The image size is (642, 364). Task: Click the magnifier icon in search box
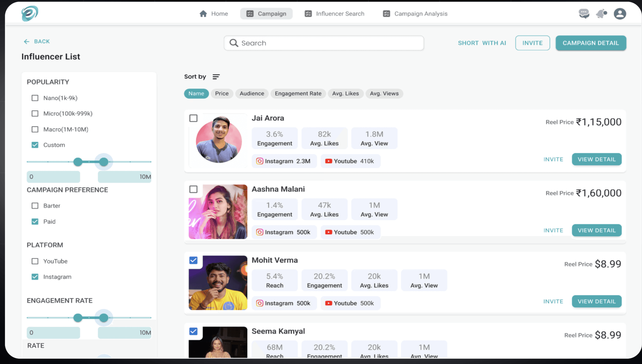(234, 43)
